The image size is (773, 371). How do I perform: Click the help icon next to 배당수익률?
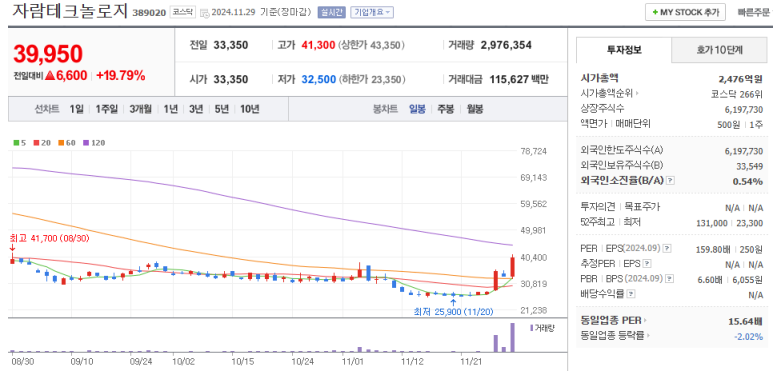click(x=631, y=294)
